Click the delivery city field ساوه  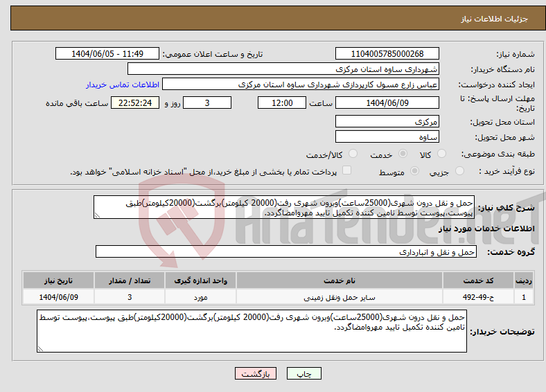point(387,137)
